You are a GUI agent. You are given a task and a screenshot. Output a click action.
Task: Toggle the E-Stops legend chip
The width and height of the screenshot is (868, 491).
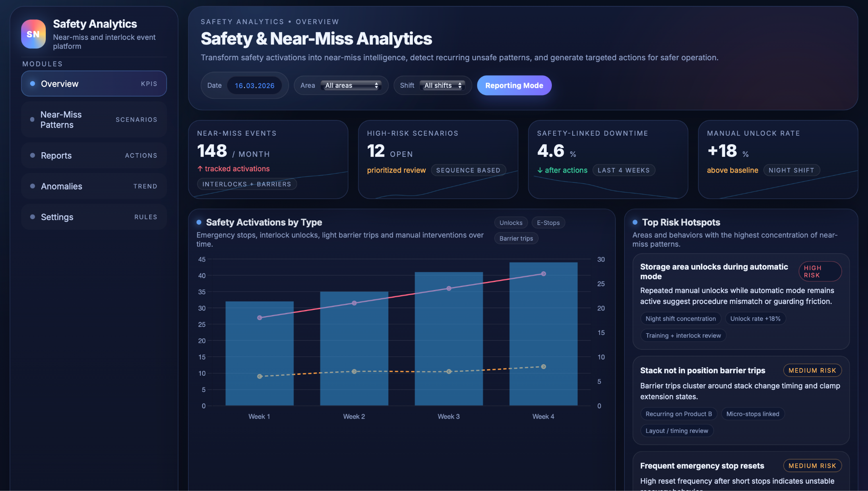[548, 223]
